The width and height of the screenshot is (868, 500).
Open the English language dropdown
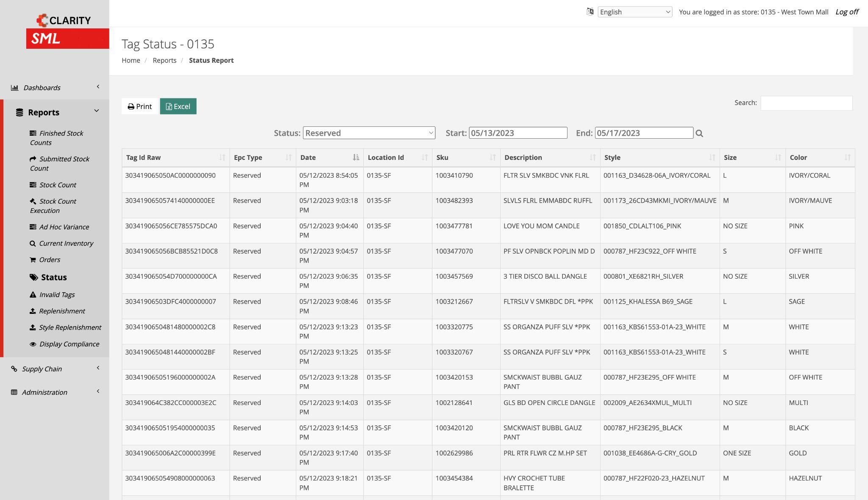634,12
